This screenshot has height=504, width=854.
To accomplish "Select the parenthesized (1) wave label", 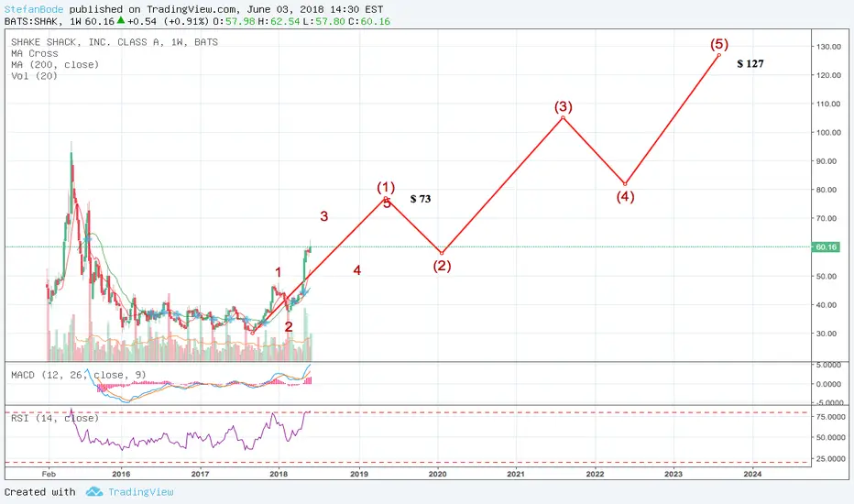I will [x=386, y=188].
